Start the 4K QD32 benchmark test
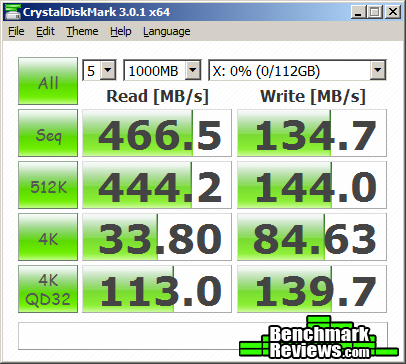This screenshot has height=364, width=406. coord(48,289)
